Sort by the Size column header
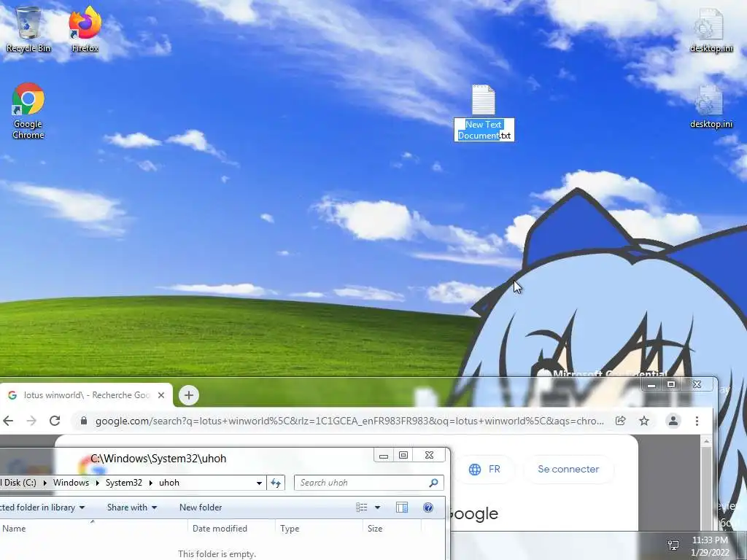Viewport: 747px width, 560px height. coord(392,528)
